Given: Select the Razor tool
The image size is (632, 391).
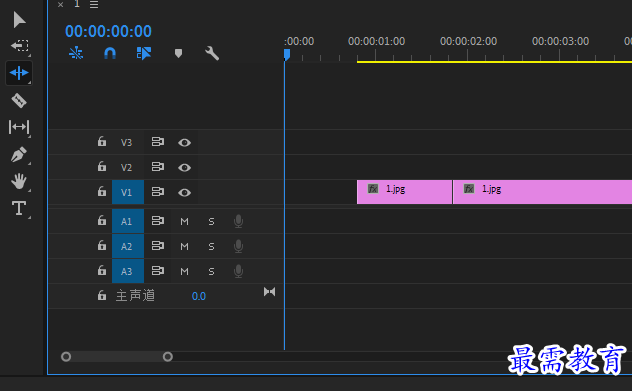Looking at the screenshot, I should coord(19,100).
